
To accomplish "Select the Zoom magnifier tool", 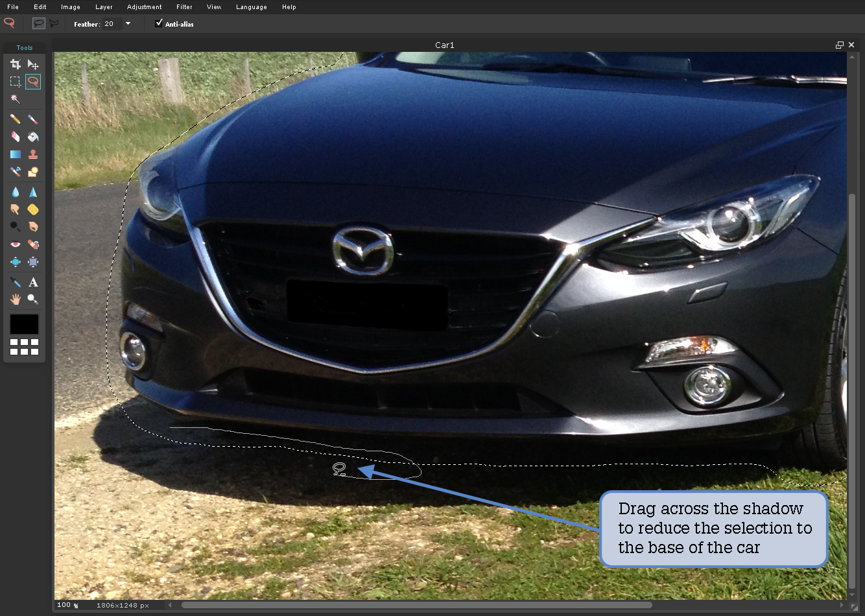I will [x=33, y=299].
